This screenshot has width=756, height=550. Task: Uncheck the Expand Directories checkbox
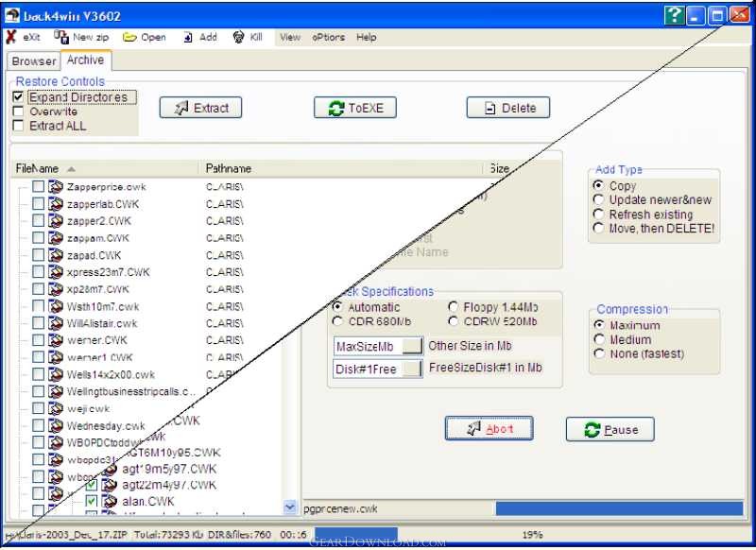(x=18, y=97)
